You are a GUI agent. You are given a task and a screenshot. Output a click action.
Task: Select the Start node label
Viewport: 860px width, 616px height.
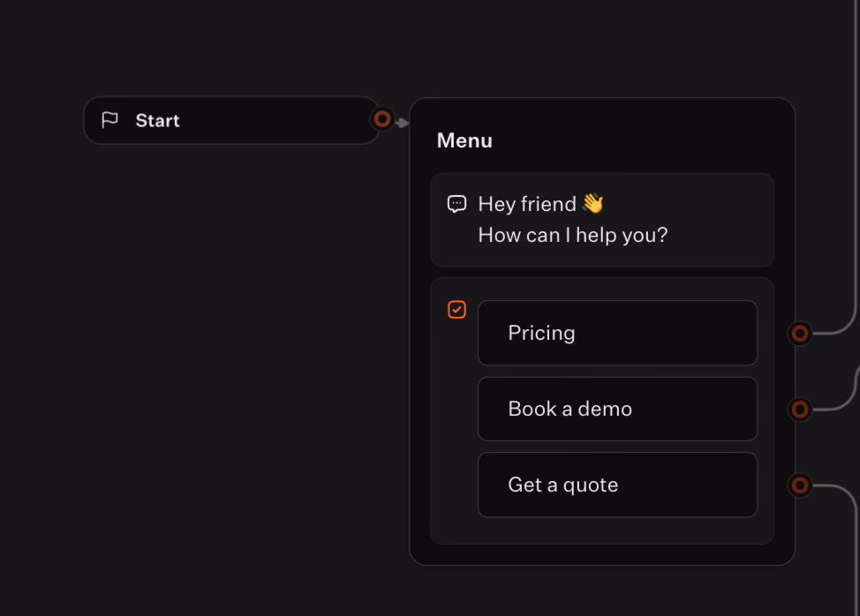(158, 120)
